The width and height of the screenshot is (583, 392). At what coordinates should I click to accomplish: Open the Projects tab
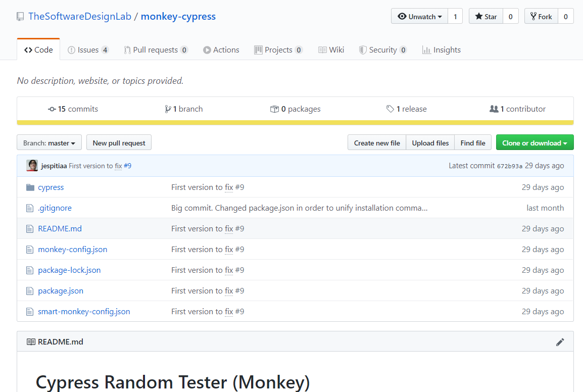(278, 50)
